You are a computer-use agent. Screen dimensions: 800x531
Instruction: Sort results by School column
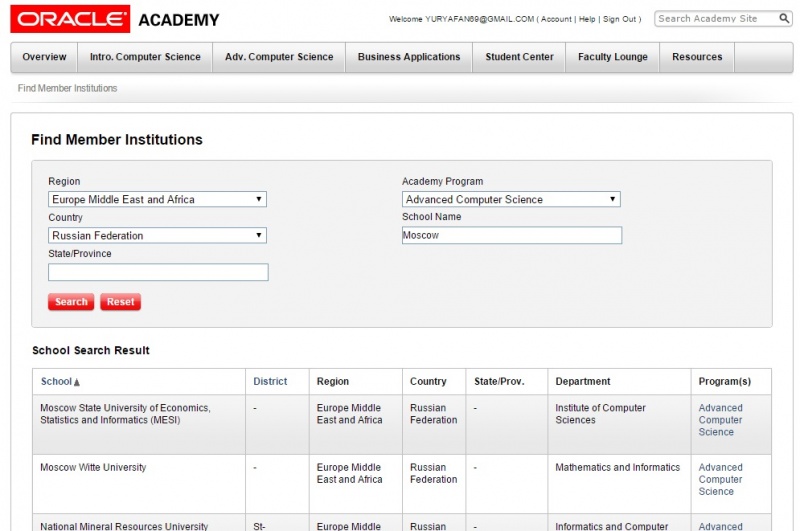click(56, 381)
